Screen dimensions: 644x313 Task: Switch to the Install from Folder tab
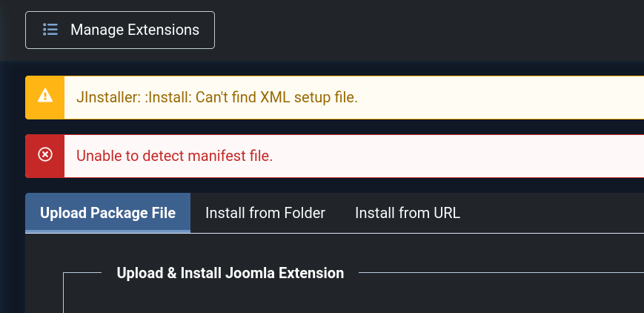265,213
